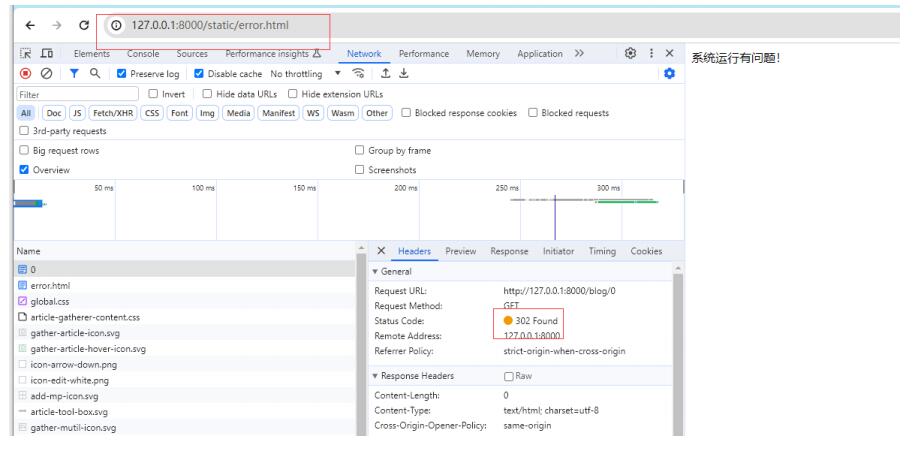
Task: Enable 3rd-party requests checkbox
Action: pos(24,131)
